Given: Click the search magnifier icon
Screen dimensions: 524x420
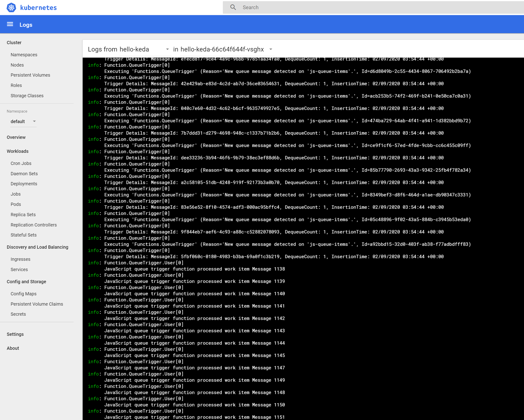Looking at the screenshot, I should (x=233, y=7).
